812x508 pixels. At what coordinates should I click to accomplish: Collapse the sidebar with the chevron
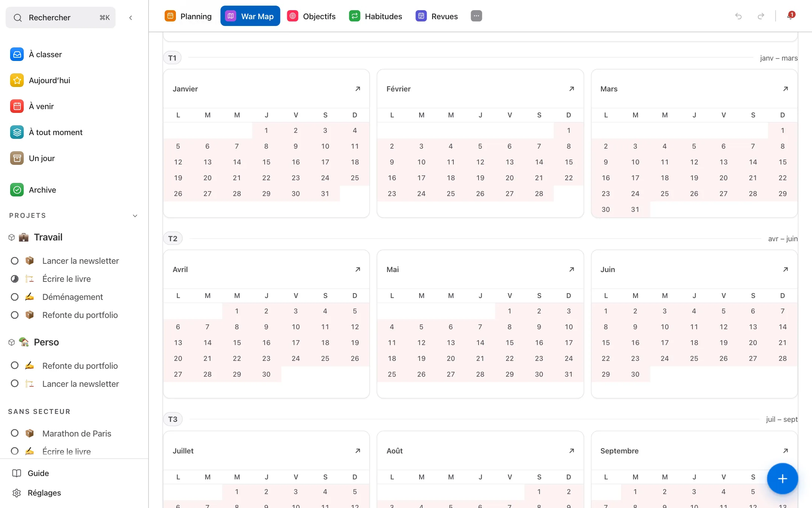click(130, 18)
